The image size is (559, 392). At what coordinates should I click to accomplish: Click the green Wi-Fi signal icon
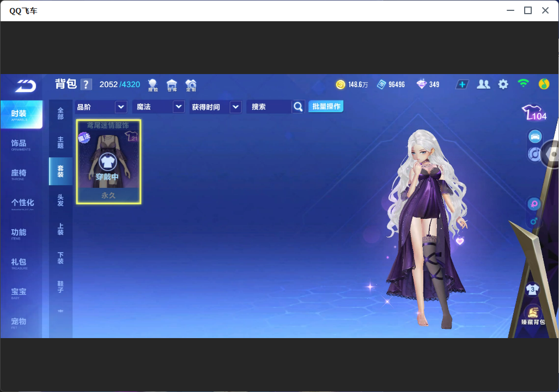pyautogui.click(x=523, y=84)
